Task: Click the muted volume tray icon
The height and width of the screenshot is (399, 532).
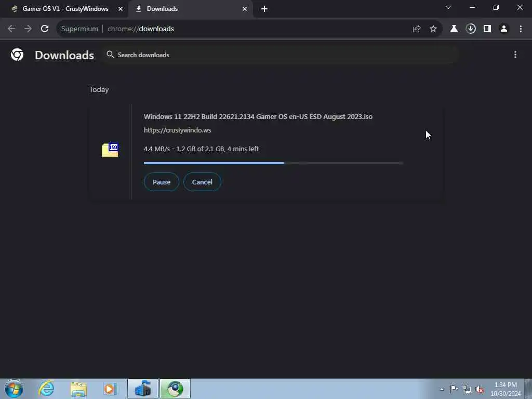Action: click(x=480, y=389)
